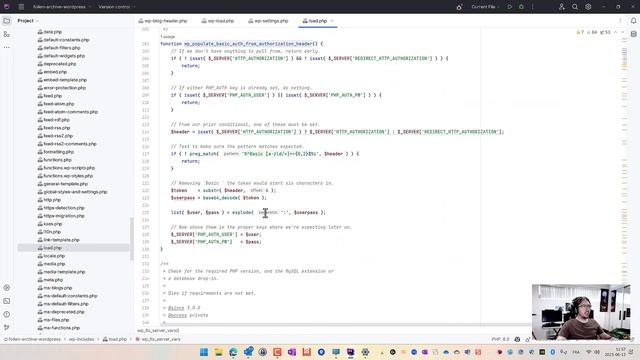The image size is (640, 360).
Task: Open the editor tabs options menu
Action: pyautogui.click(x=620, y=20)
